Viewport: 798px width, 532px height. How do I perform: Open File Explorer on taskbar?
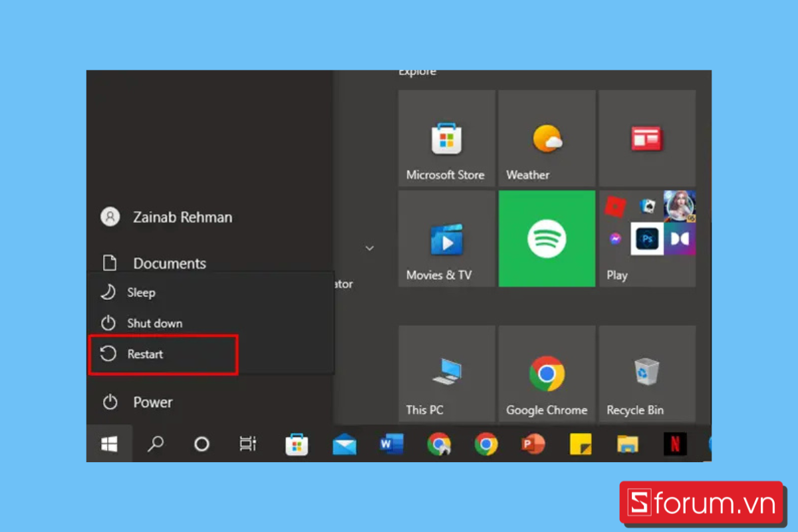coord(628,444)
